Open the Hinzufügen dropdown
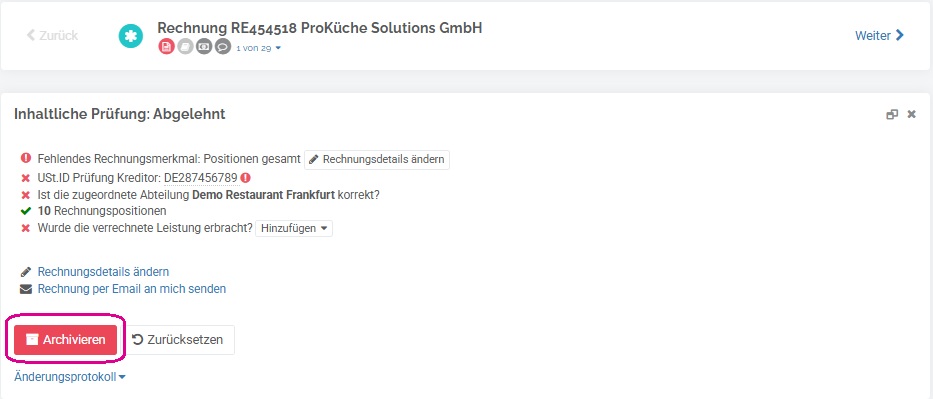The width and height of the screenshot is (933, 399). click(294, 228)
